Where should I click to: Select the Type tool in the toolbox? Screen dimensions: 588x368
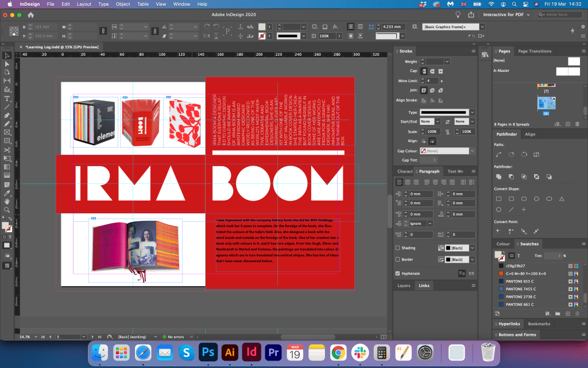(x=7, y=98)
